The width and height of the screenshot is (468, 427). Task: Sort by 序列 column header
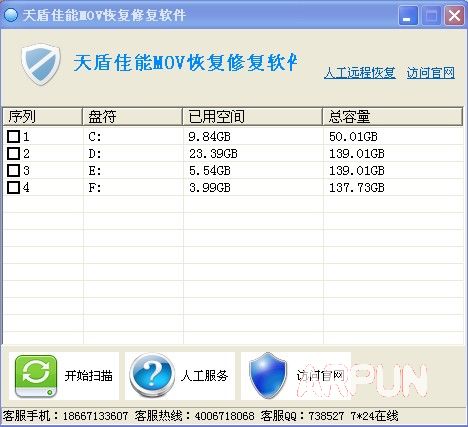[42, 117]
